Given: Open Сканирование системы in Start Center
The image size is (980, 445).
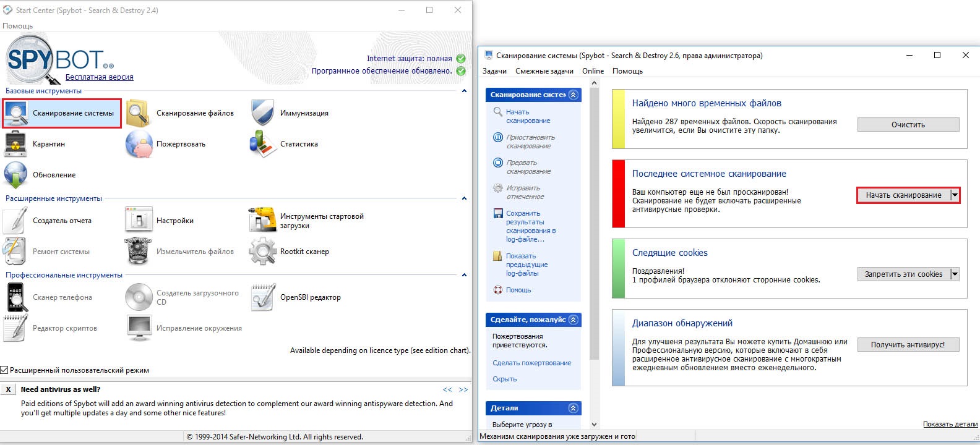Looking at the screenshot, I should pos(62,113).
